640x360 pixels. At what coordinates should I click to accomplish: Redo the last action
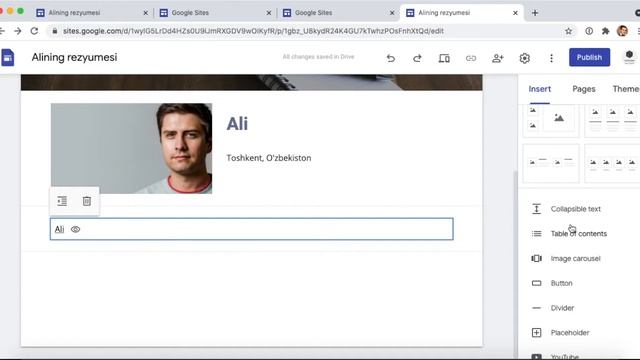pyautogui.click(x=417, y=58)
